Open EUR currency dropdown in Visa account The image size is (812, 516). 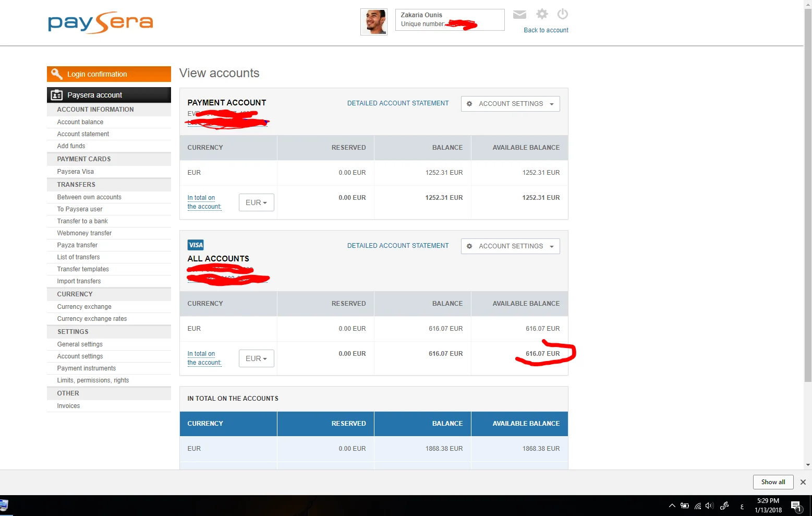[x=256, y=358]
